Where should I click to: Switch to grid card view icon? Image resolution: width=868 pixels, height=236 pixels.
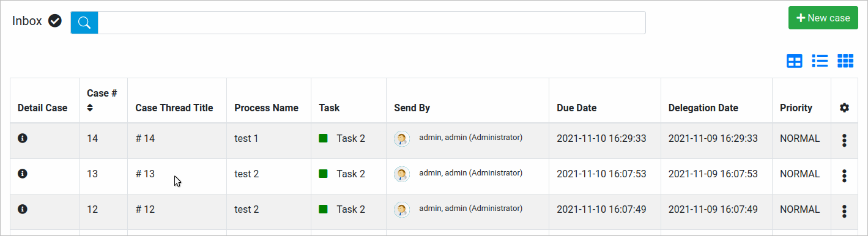pyautogui.click(x=845, y=61)
